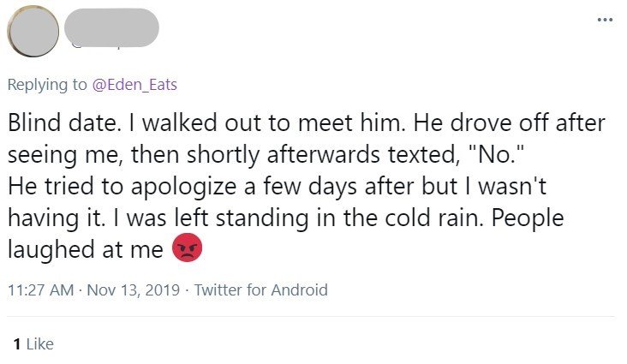Open the blurred display name profile
Screen dimensions: 627x364
(111, 24)
